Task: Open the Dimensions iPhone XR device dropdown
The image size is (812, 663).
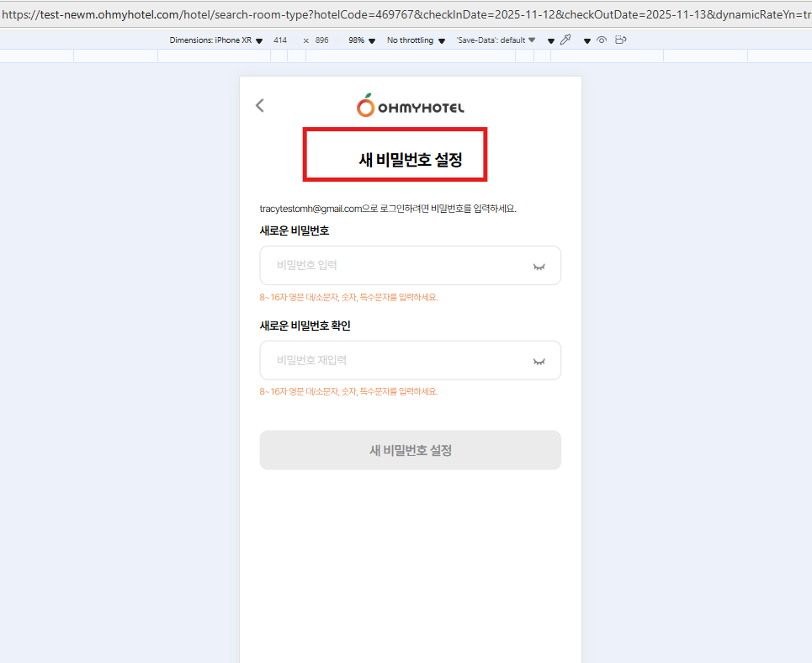Action: (x=216, y=40)
